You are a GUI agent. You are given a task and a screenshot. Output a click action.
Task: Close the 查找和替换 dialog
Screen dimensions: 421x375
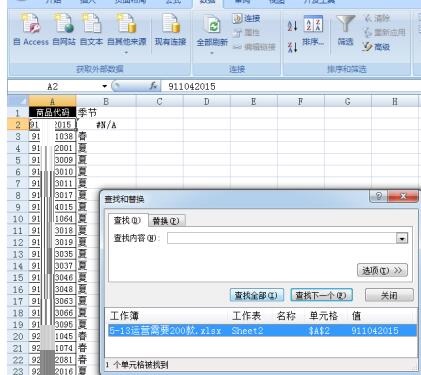[403, 196]
